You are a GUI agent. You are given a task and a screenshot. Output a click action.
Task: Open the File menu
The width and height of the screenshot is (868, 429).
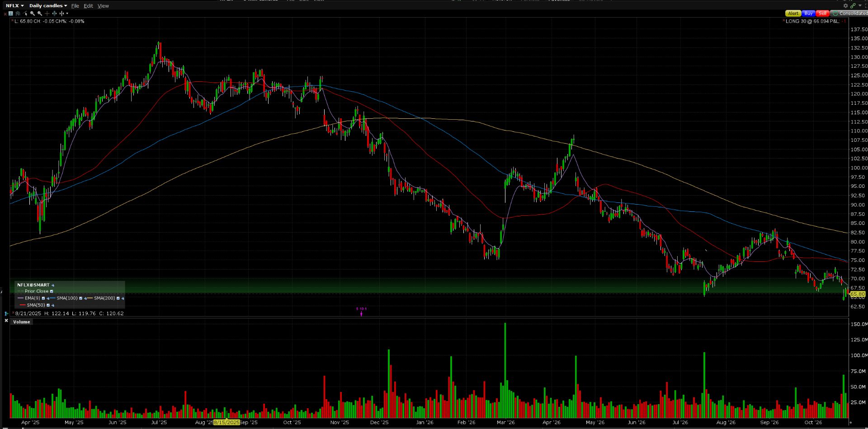point(75,6)
